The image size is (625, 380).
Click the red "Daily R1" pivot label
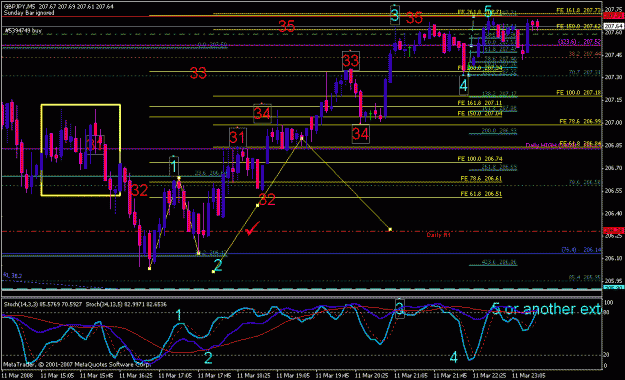[438, 235]
